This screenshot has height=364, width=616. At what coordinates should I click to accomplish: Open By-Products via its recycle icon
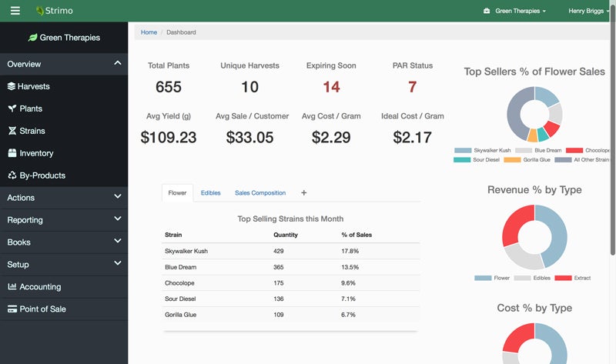pyautogui.click(x=12, y=175)
